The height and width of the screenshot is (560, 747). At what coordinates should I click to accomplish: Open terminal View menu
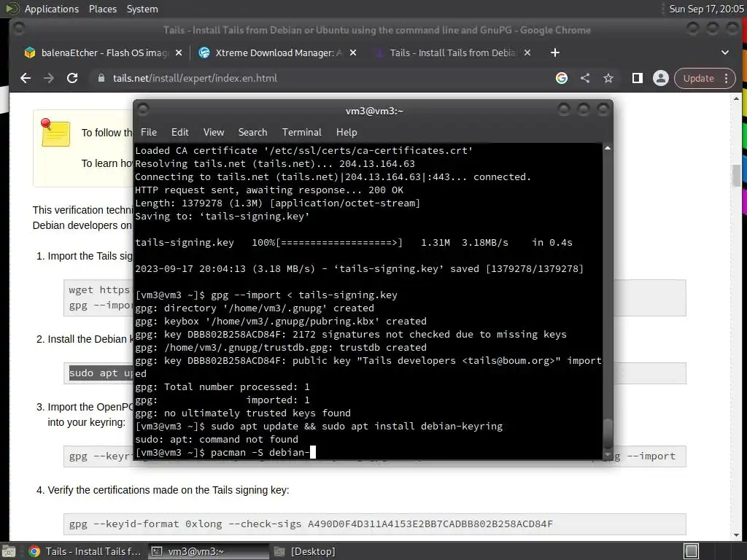click(214, 132)
